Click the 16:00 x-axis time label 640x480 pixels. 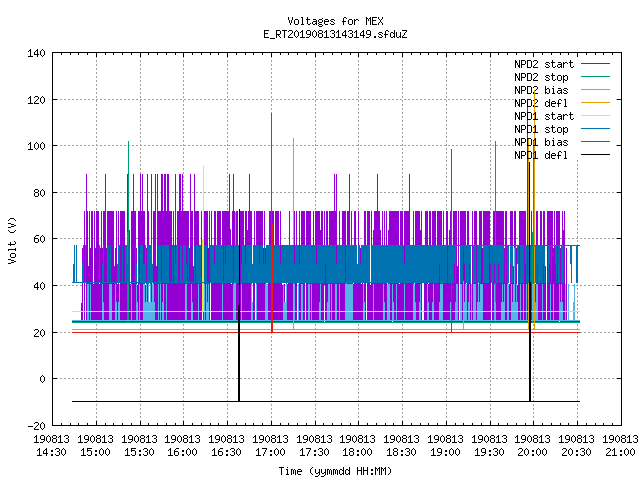click(182, 453)
